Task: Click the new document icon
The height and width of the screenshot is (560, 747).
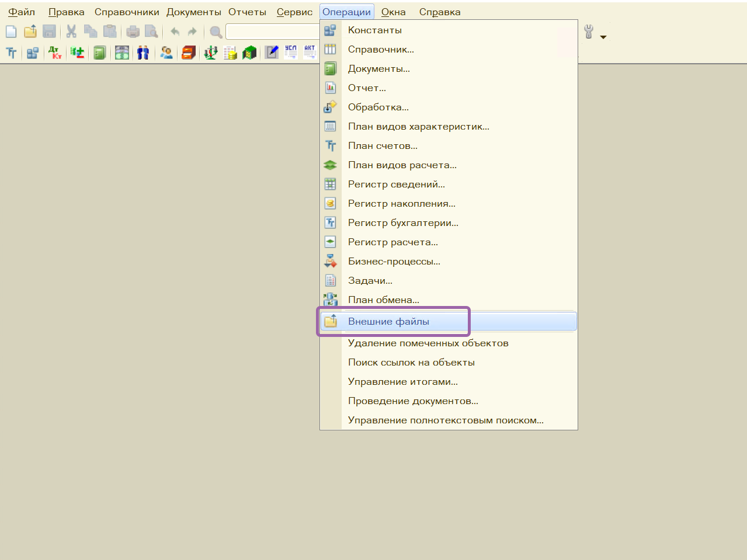Action: (x=11, y=32)
